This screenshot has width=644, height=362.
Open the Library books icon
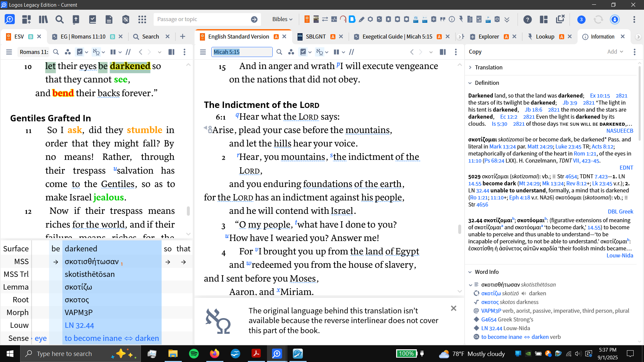(43, 19)
